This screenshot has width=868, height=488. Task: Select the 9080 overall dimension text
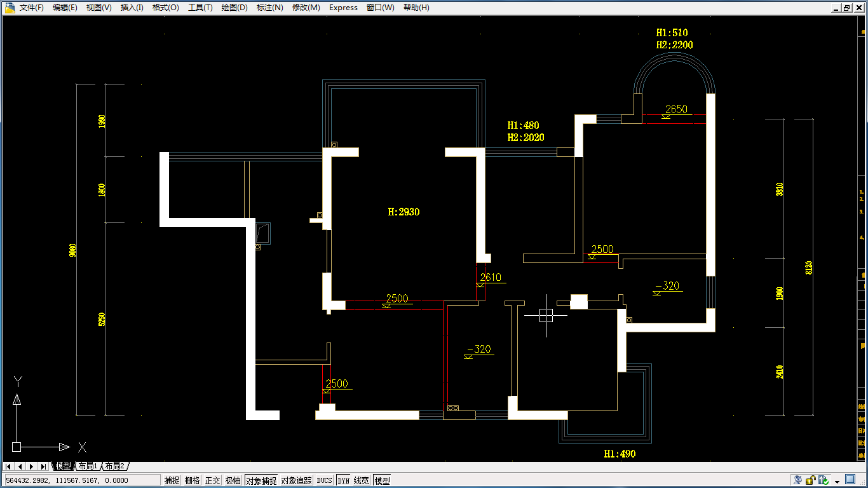72,250
